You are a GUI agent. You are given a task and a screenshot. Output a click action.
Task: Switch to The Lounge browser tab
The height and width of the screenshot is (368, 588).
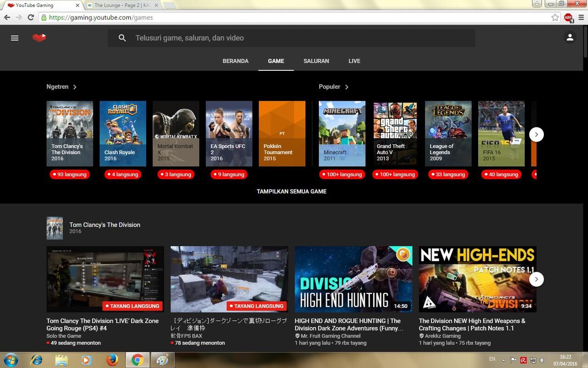point(123,6)
